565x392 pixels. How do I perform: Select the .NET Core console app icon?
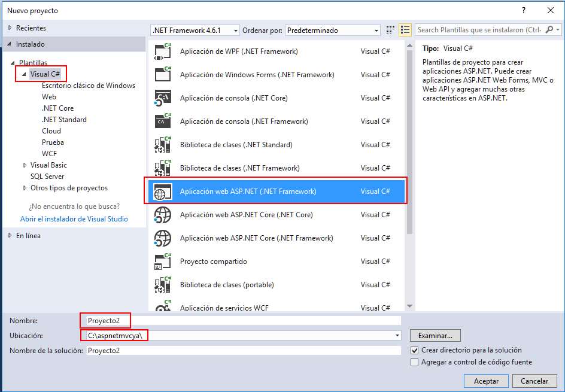(163, 98)
